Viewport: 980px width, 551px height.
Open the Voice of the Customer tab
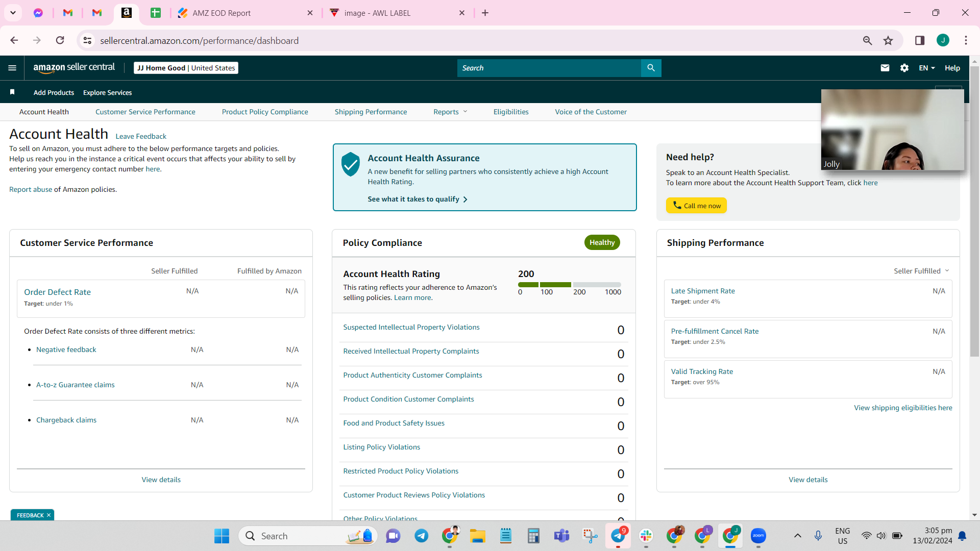pyautogui.click(x=591, y=112)
